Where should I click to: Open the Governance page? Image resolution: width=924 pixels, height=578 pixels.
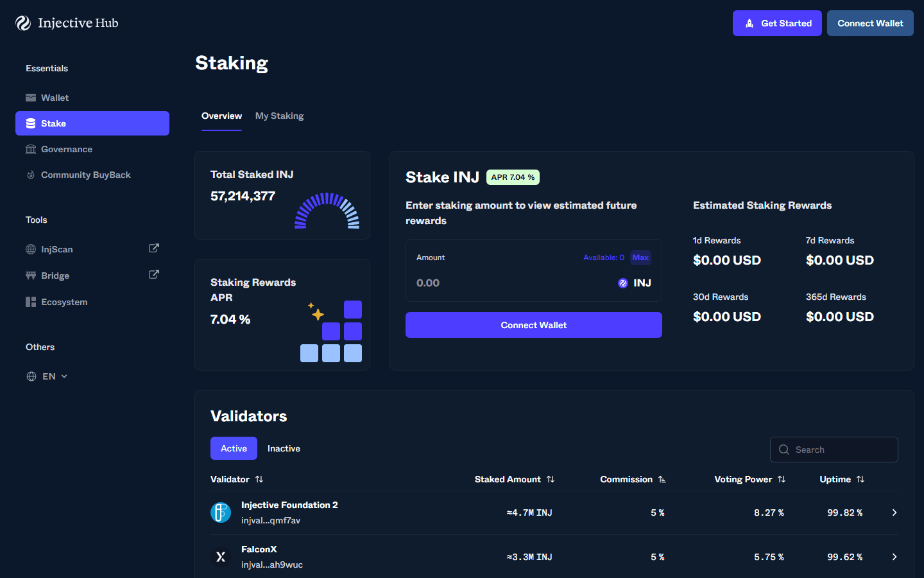[x=92, y=149]
